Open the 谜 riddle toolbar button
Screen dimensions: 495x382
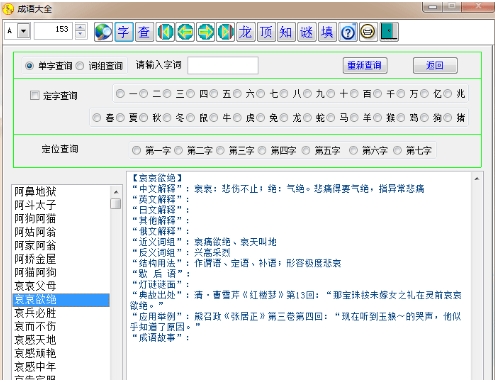307,32
